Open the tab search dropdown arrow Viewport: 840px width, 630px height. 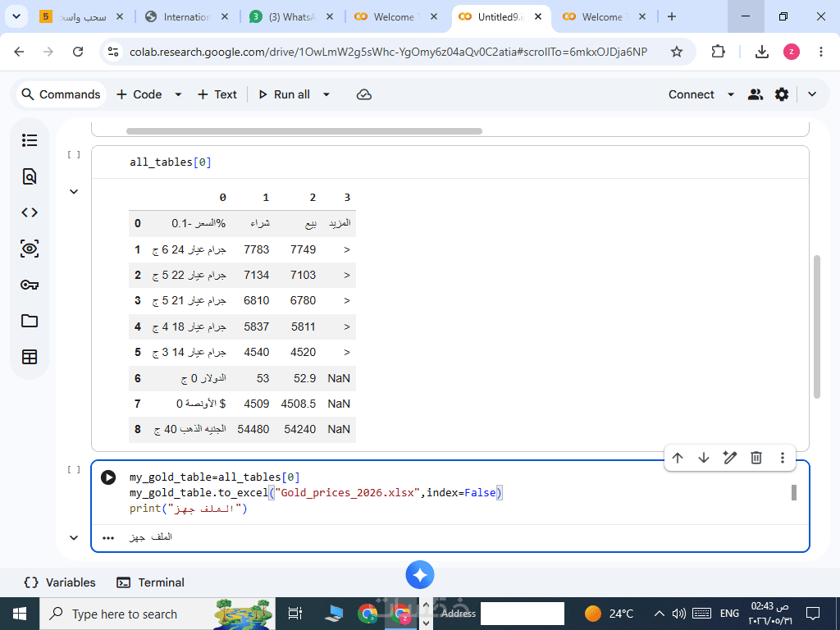[16, 16]
